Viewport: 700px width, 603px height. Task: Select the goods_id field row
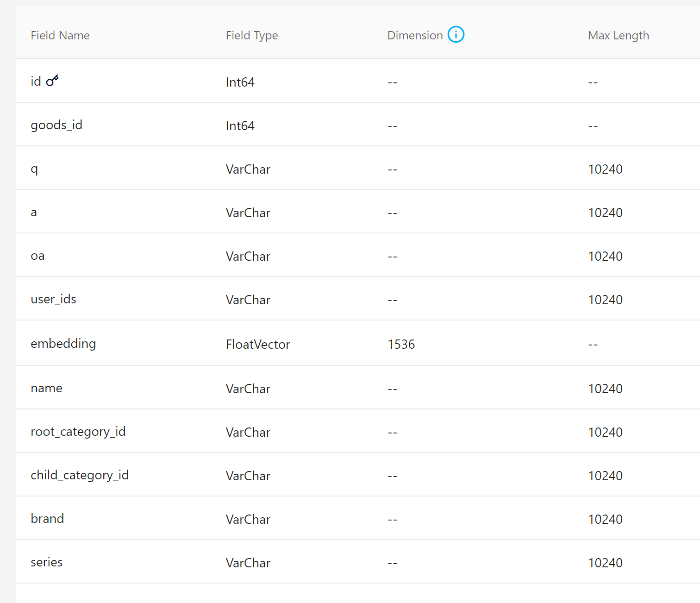pos(56,125)
